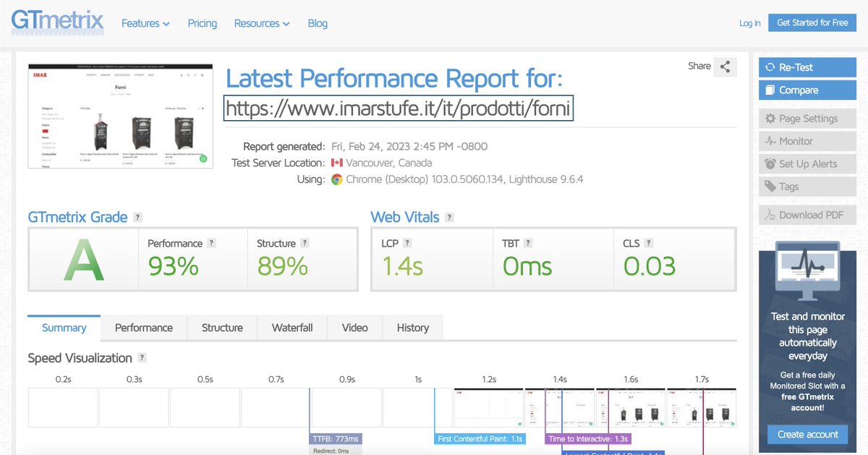Click the monitor illustration in the sidebar promo
Viewport: 868px width, 455px height.
click(807, 271)
